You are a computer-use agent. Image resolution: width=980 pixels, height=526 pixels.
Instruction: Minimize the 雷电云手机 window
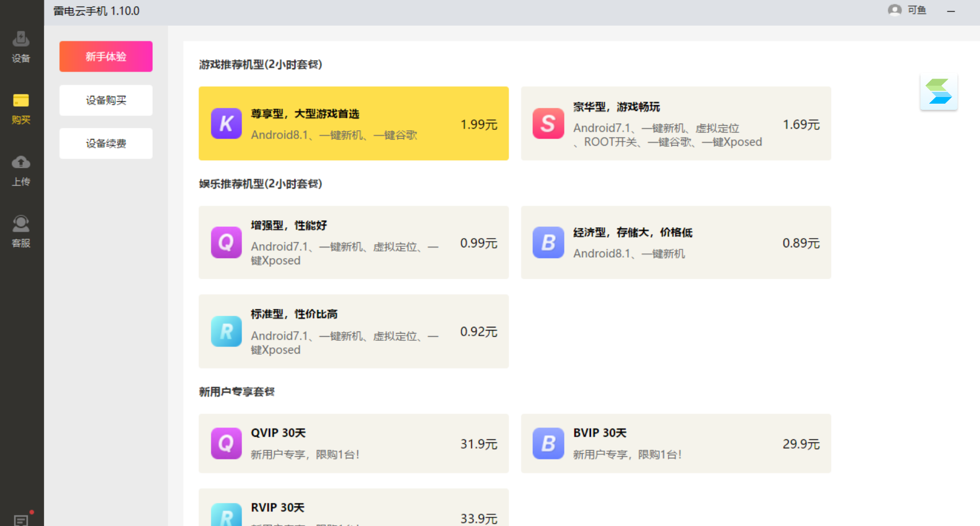pos(951,11)
